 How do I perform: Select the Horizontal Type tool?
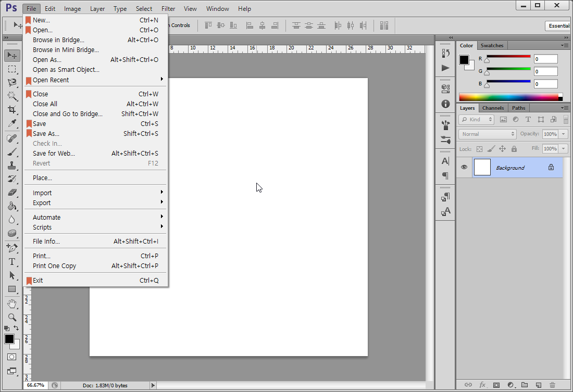[x=12, y=261]
